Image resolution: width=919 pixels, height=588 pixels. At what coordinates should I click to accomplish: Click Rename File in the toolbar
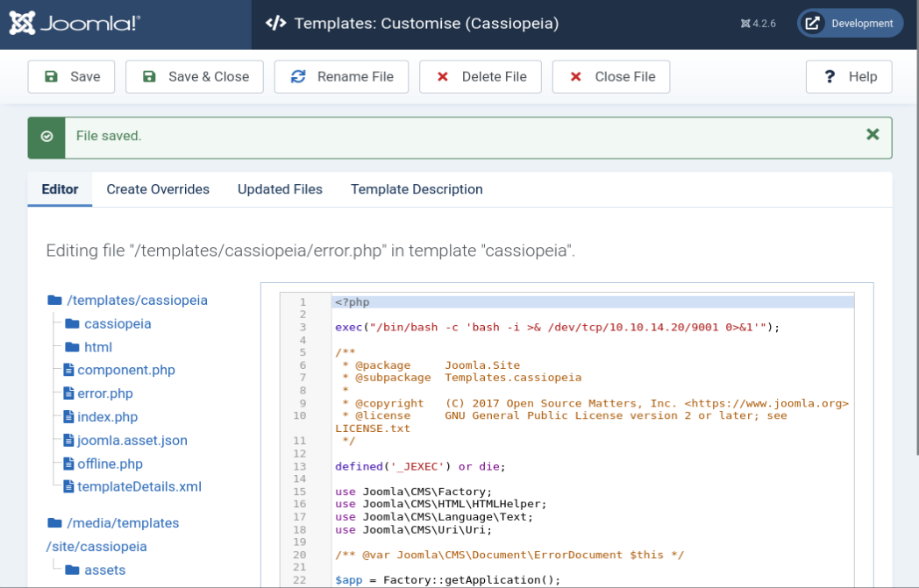341,77
